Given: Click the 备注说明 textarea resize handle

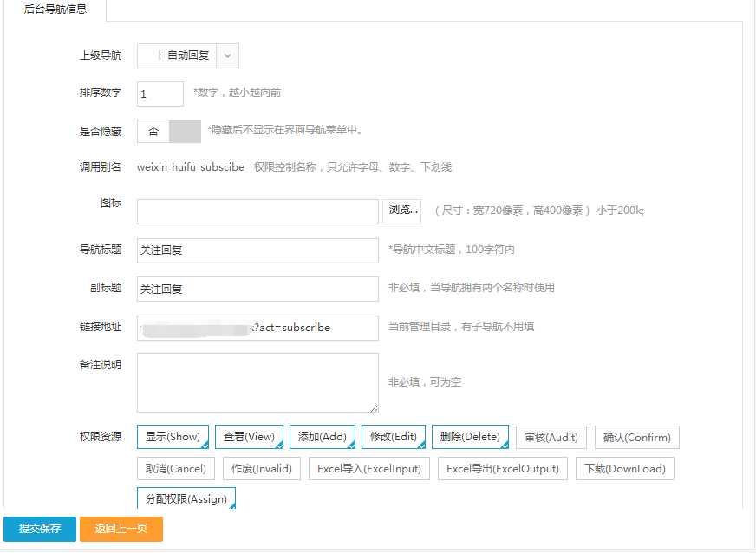Looking at the screenshot, I should click(375, 409).
